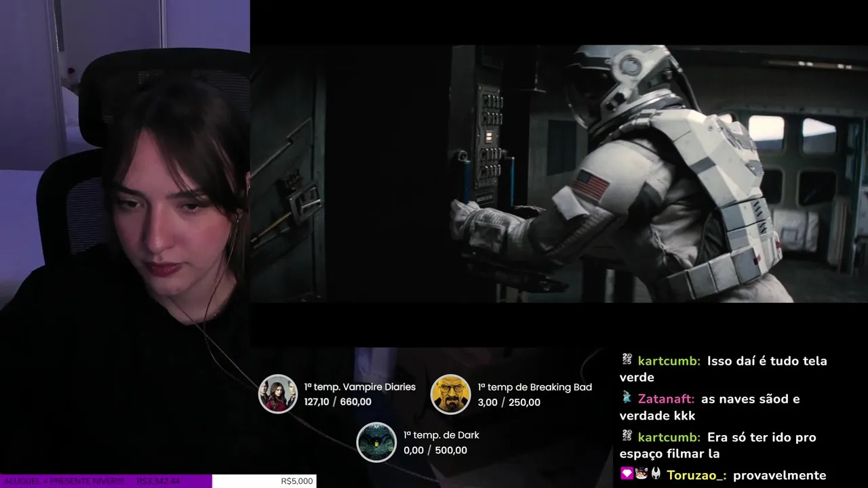Click the pink diamond badge beside Toruzao_
The image size is (868, 488).
coord(627,474)
